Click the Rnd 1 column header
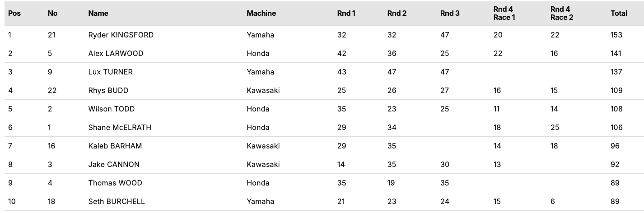 click(x=346, y=14)
